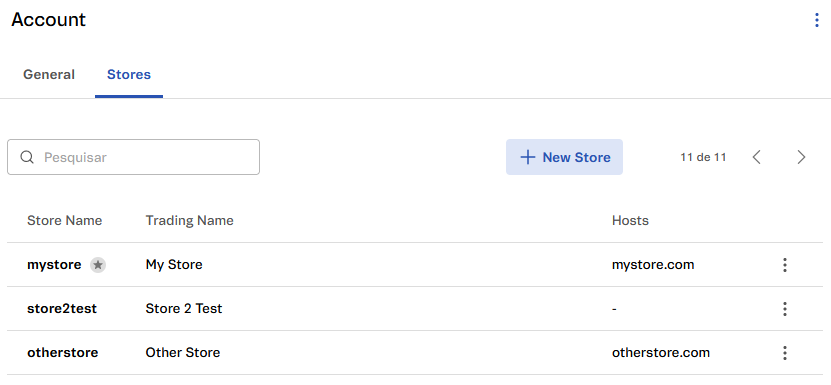The image size is (831, 385).
Task: Click the mystore.com host entry
Action: [653, 265]
